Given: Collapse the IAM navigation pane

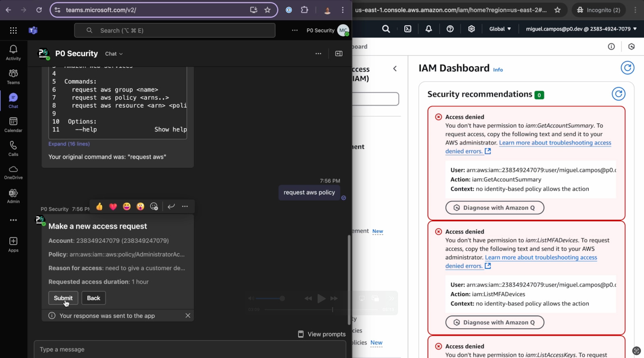Looking at the screenshot, I should tap(395, 69).
